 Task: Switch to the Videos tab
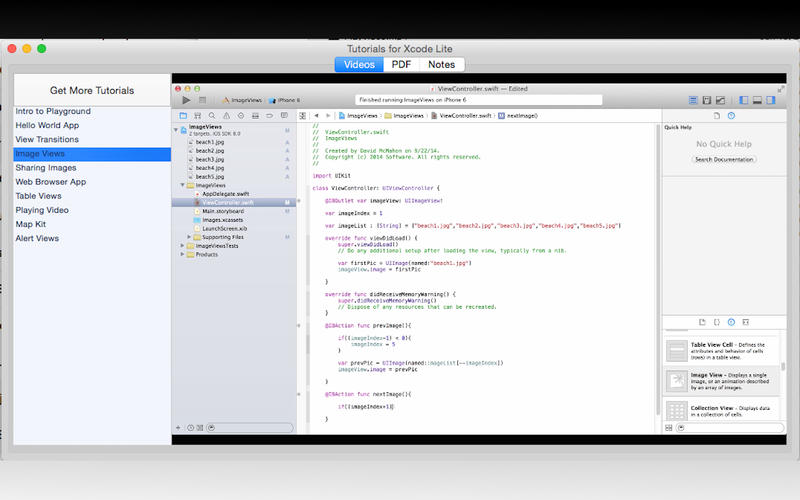pyautogui.click(x=359, y=65)
